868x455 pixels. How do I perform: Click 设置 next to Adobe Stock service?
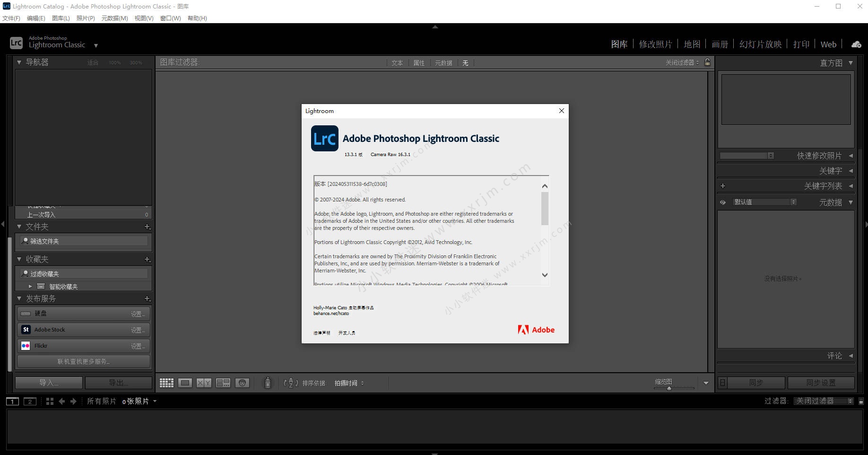coord(139,329)
